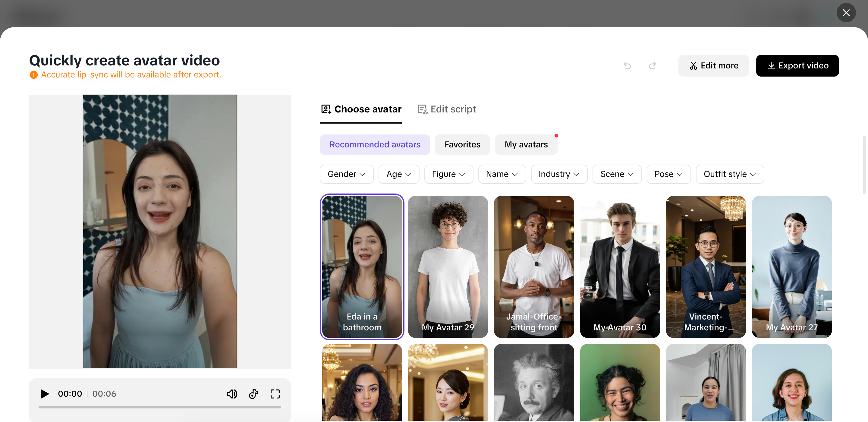Mute the preview volume speaker icon

click(x=232, y=394)
